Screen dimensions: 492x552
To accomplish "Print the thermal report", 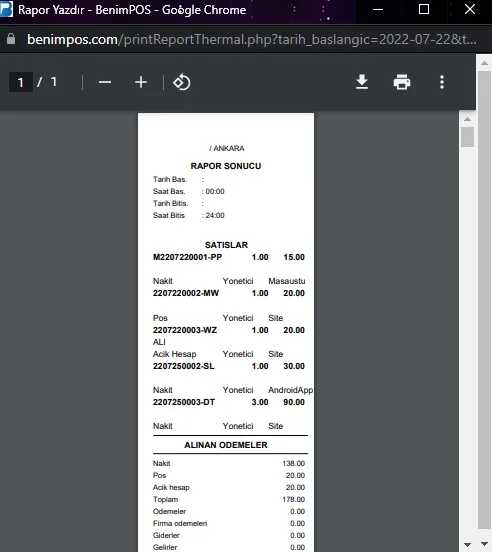I will tap(402, 82).
